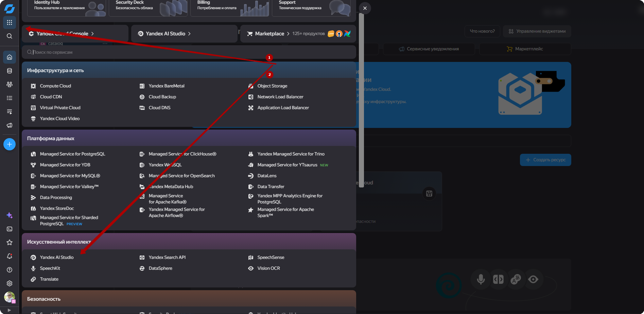Expand Yandex Cloud Console chevron at top
This screenshot has width=644, height=314.
click(x=92, y=34)
